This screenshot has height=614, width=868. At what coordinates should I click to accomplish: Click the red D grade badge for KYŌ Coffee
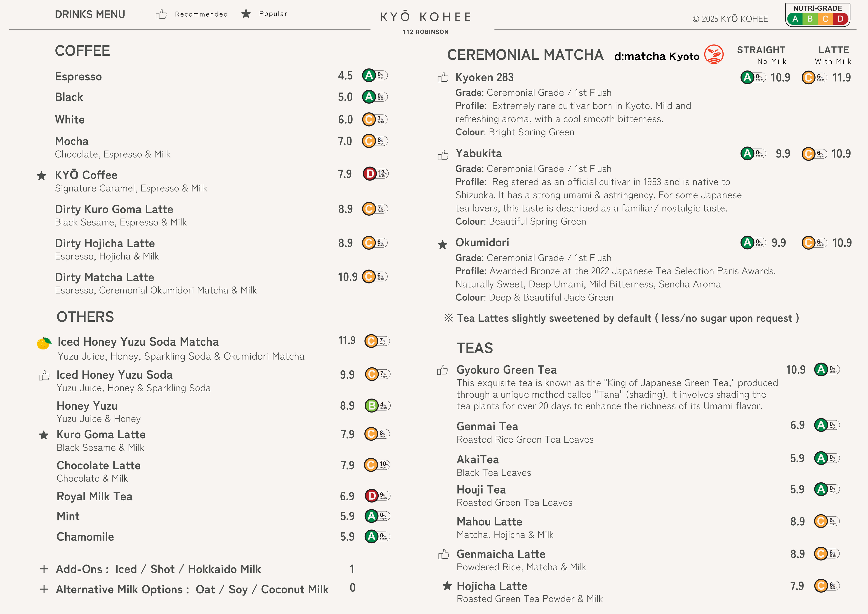369,174
